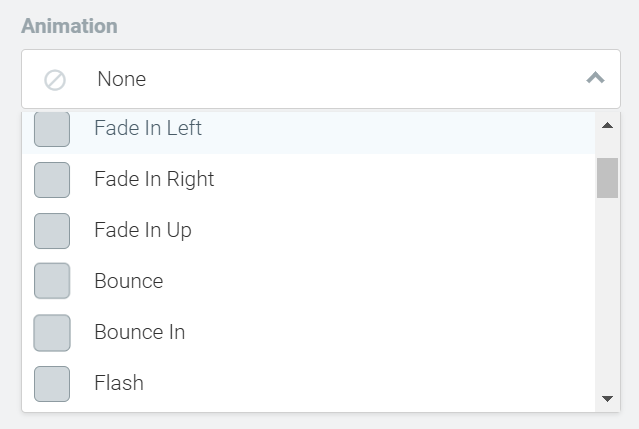Click the None prohibition icon
The height and width of the screenshot is (429, 639).
(x=55, y=80)
